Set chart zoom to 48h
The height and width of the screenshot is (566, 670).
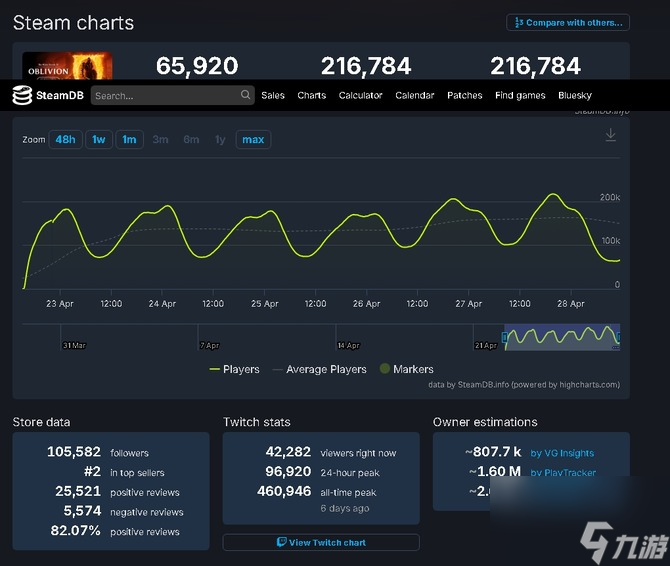[x=65, y=140]
